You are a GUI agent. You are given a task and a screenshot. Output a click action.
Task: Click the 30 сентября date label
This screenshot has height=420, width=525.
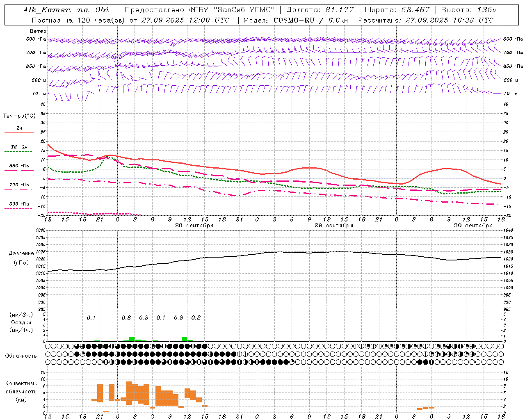coord(473,226)
